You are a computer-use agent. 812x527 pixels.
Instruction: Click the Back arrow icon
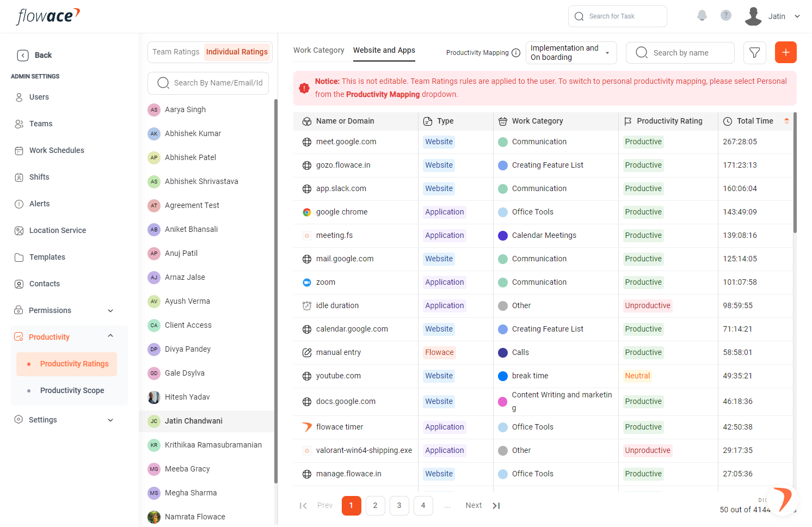coord(23,55)
